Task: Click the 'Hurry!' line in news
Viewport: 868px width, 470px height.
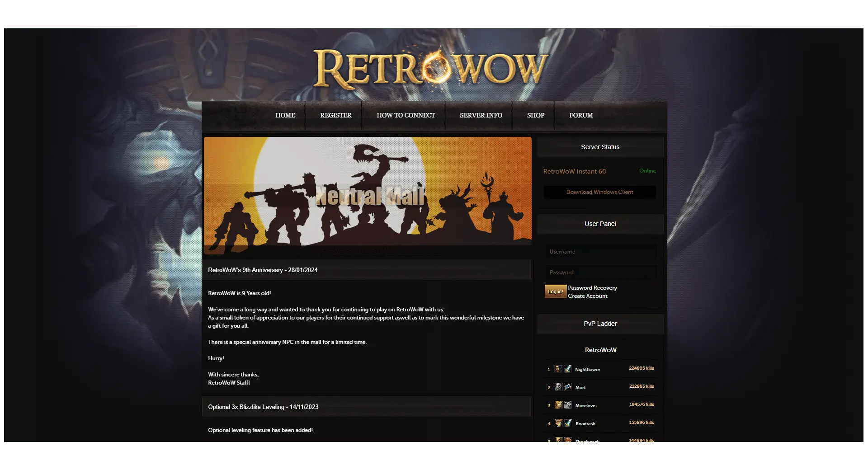Action: click(x=216, y=358)
